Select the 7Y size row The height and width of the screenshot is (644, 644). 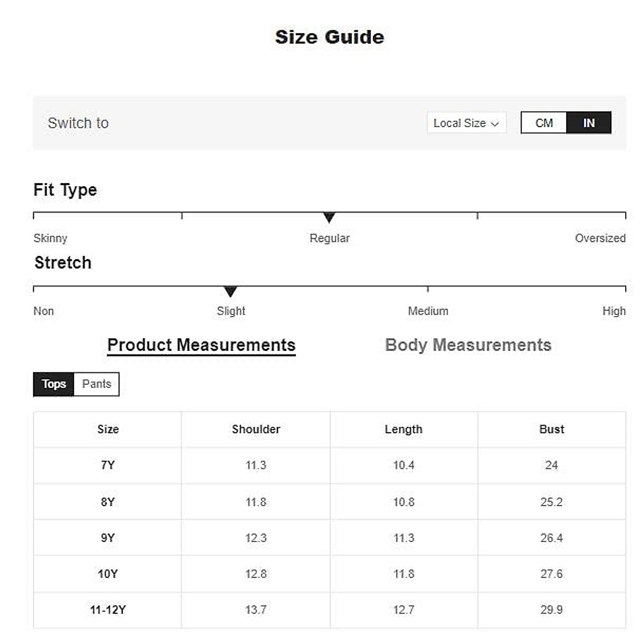[x=108, y=465]
